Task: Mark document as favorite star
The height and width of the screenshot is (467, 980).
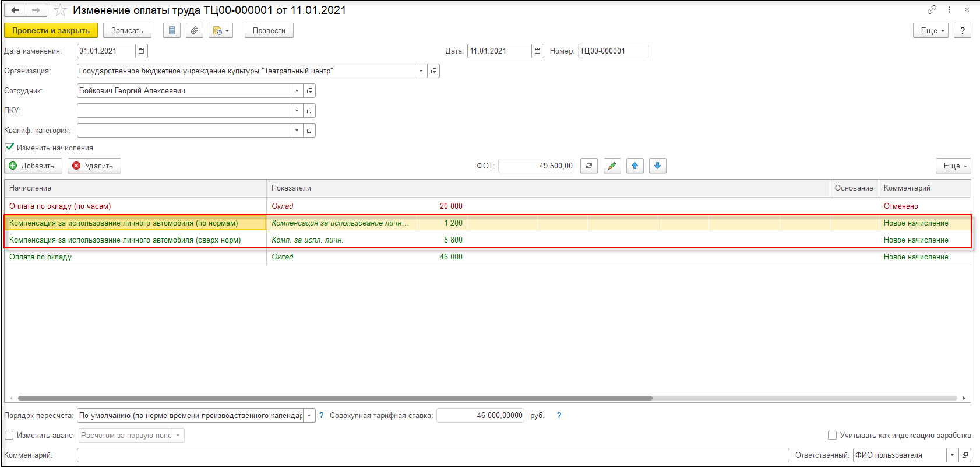Action: [x=60, y=10]
